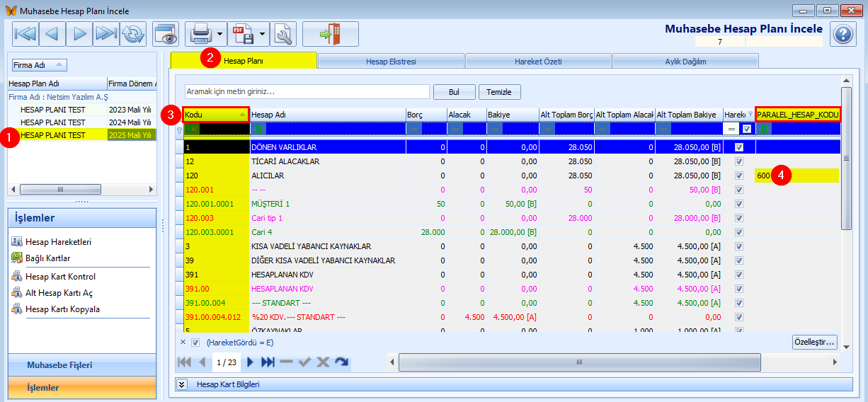The width and height of the screenshot is (868, 402).
Task: Open the dropdown arrow next to PDF icon
Action: pos(263,34)
